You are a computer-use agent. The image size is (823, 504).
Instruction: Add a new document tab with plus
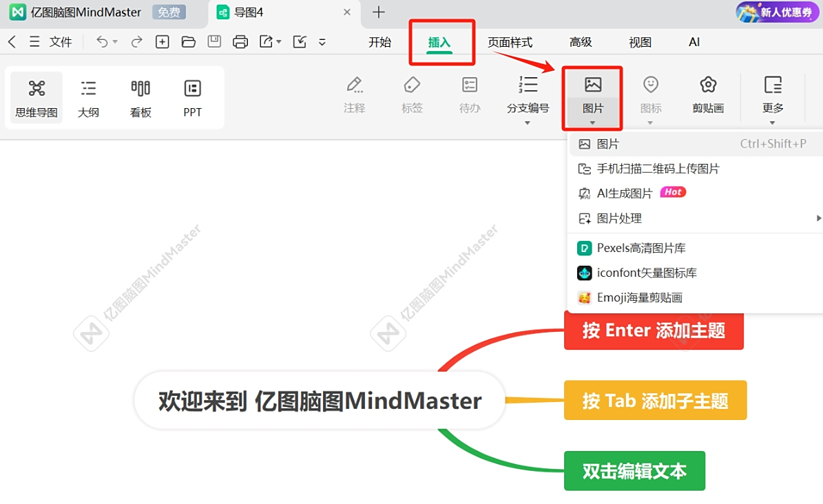pyautogui.click(x=378, y=12)
